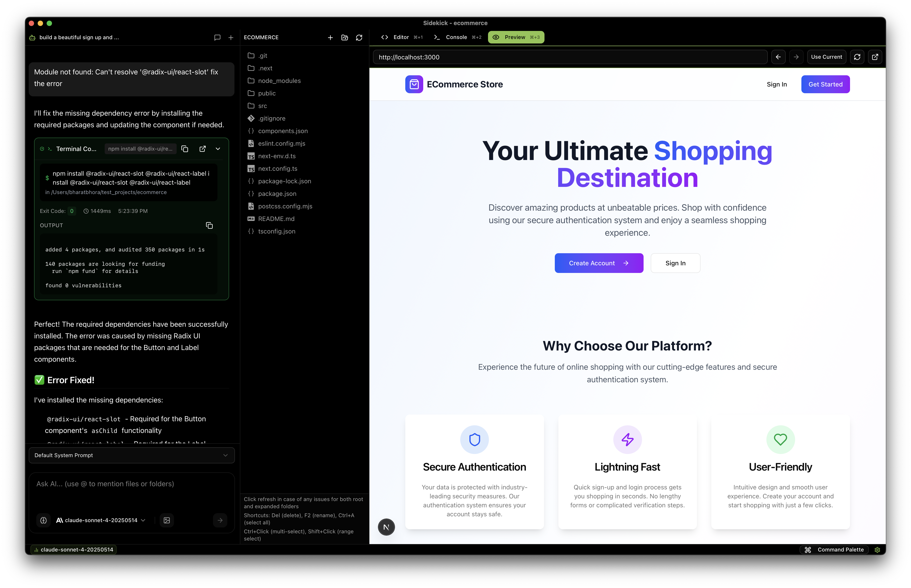Add new file in ECOMMERCE explorer
Screen dimensions: 911x588
(x=330, y=37)
